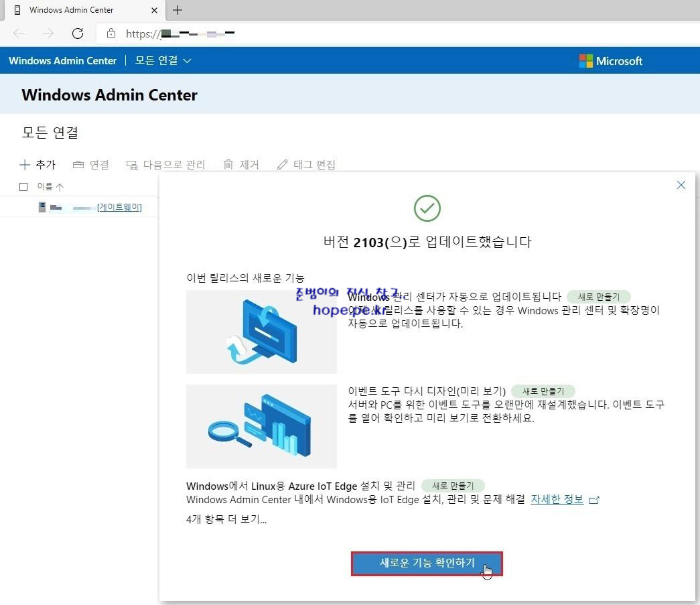View site info via the lock icon

[111, 33]
